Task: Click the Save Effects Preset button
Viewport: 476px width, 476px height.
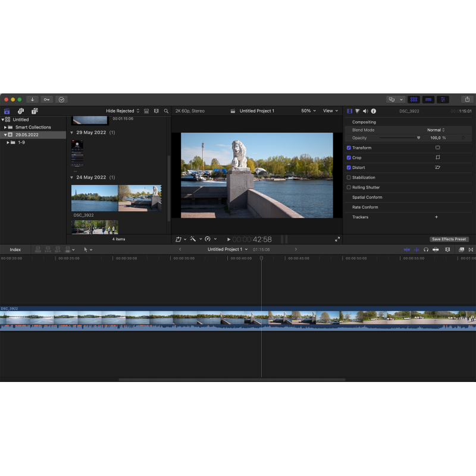Action: (449, 239)
